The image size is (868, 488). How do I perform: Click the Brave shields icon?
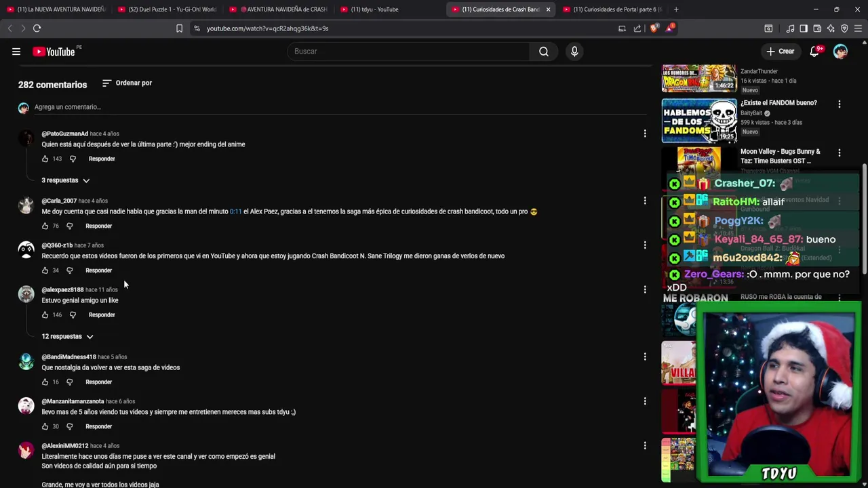pyautogui.click(x=654, y=28)
